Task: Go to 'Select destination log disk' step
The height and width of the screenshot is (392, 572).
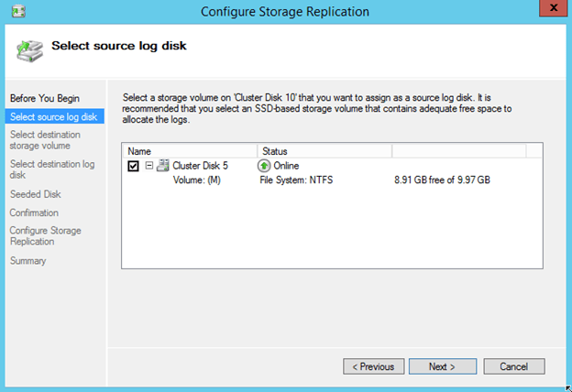Action: point(51,169)
